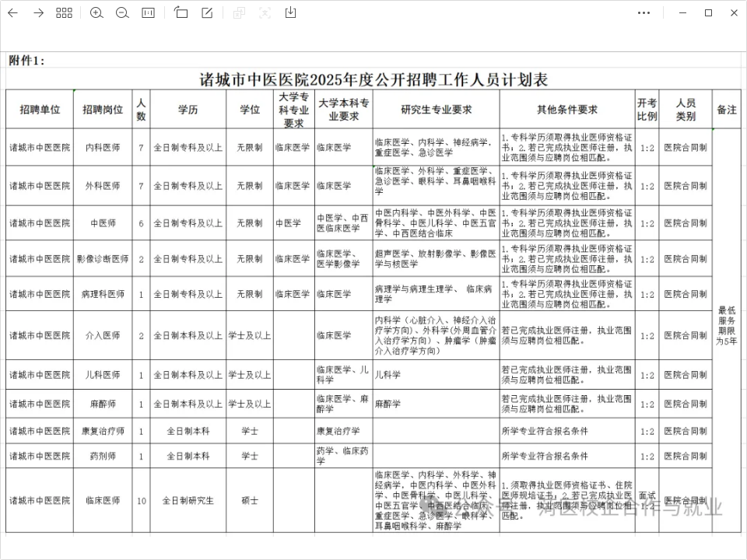Viewport: 747px width, 560px height.
Task: Click the 麻醉学 graduate major cell
Action: 437,404
